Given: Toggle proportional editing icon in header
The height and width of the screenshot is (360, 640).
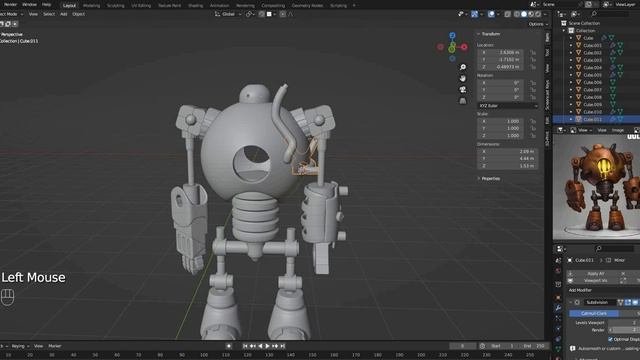Looking at the screenshot, I should 282,14.
